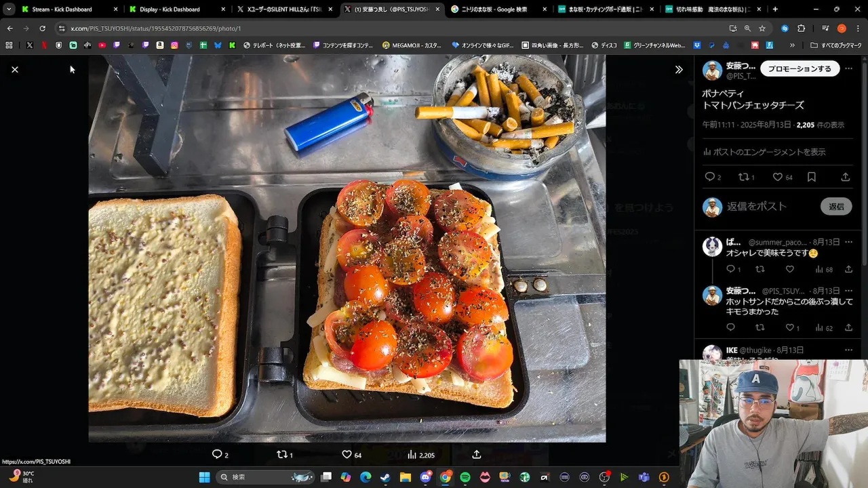Open the tab search dropdown arrow
This screenshot has height=488, width=868.
[8, 9]
